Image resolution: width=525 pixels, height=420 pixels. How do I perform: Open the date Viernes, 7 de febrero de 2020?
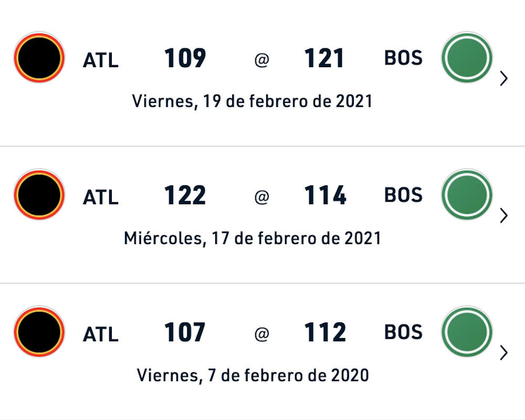pos(253,375)
